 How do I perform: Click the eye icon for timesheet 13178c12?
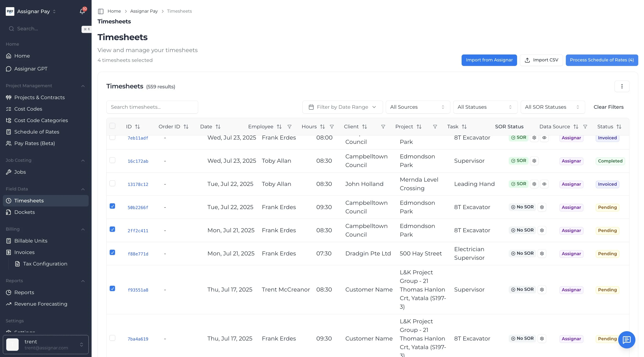coord(544,184)
